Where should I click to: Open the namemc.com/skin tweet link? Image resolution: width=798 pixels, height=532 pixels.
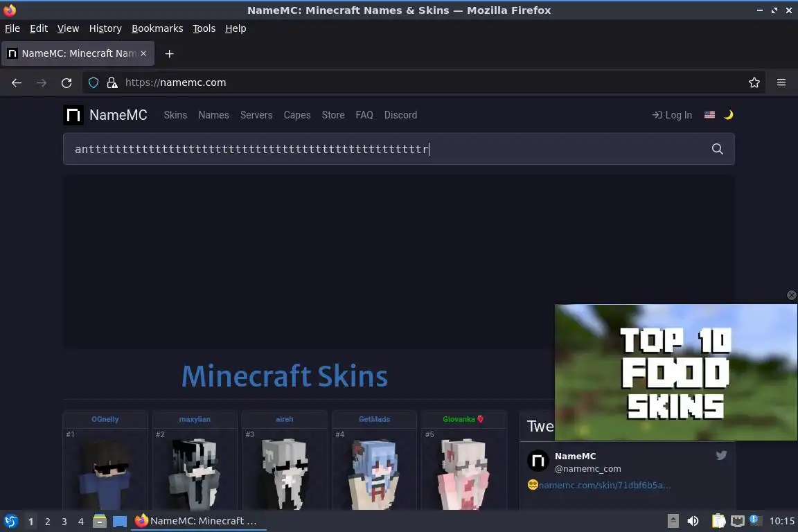pyautogui.click(x=605, y=485)
